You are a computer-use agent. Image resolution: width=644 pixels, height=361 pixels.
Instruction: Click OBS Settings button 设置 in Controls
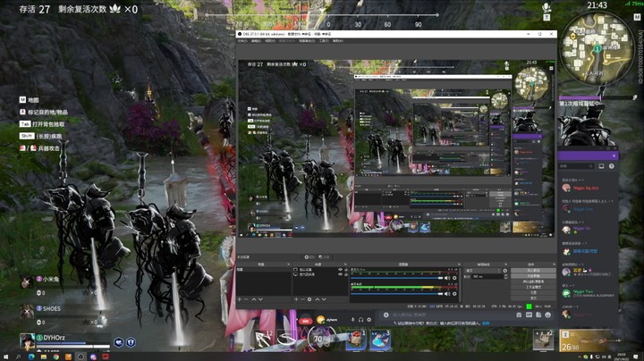point(533,292)
